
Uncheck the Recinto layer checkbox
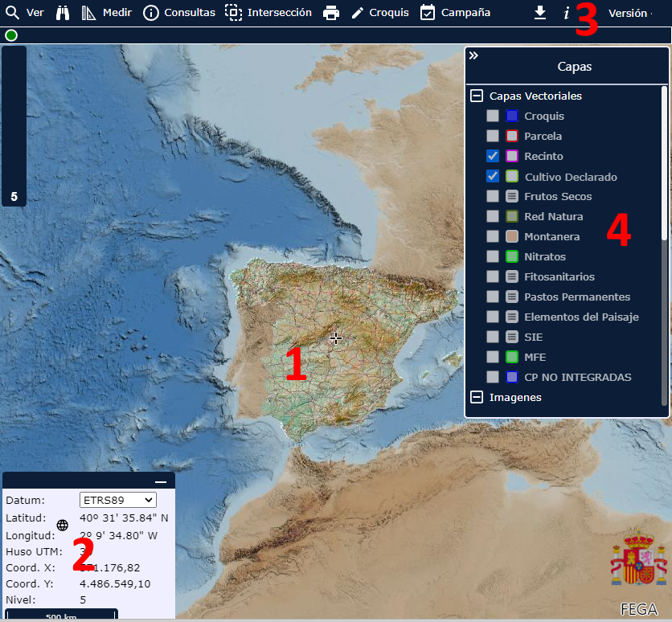(x=493, y=156)
